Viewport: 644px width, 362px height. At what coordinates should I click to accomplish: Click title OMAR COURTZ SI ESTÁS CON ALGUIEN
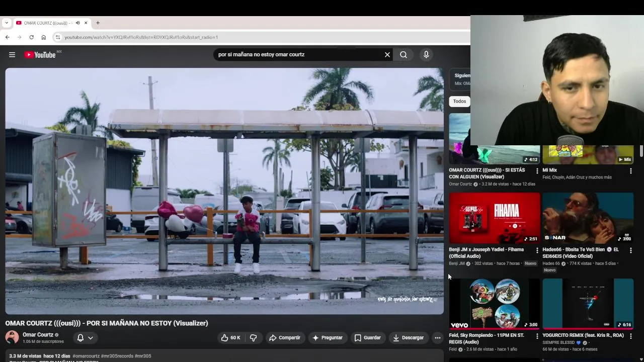pos(487,173)
